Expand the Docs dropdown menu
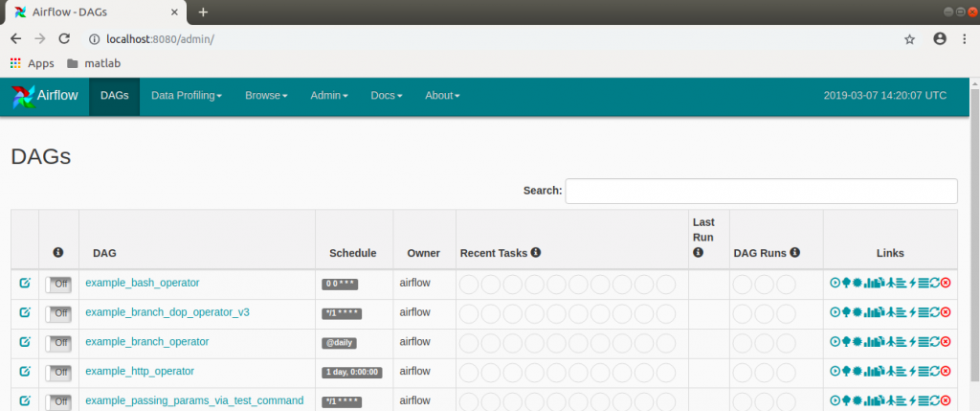 click(x=387, y=96)
